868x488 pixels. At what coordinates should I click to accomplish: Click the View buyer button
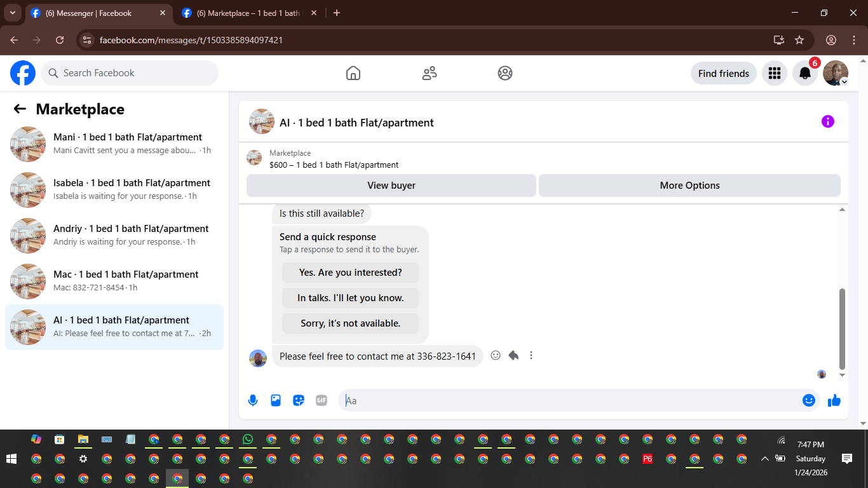[x=391, y=186]
